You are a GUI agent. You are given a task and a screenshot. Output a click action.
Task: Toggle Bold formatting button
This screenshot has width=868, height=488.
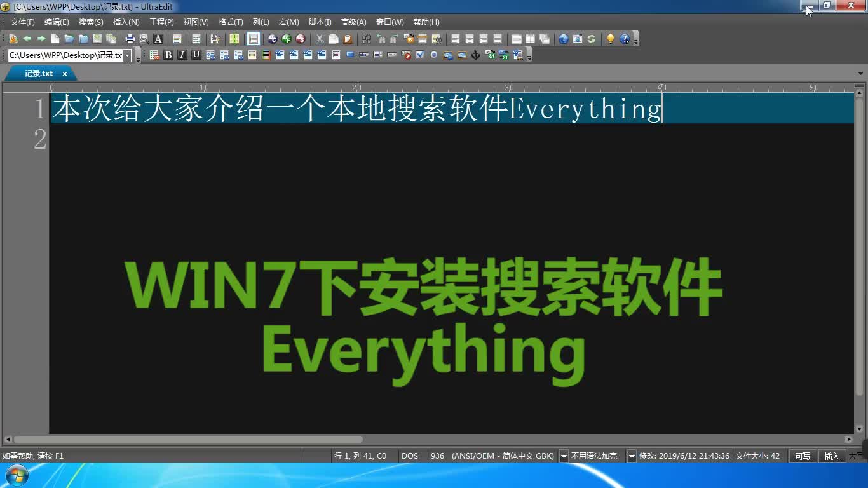click(x=168, y=55)
